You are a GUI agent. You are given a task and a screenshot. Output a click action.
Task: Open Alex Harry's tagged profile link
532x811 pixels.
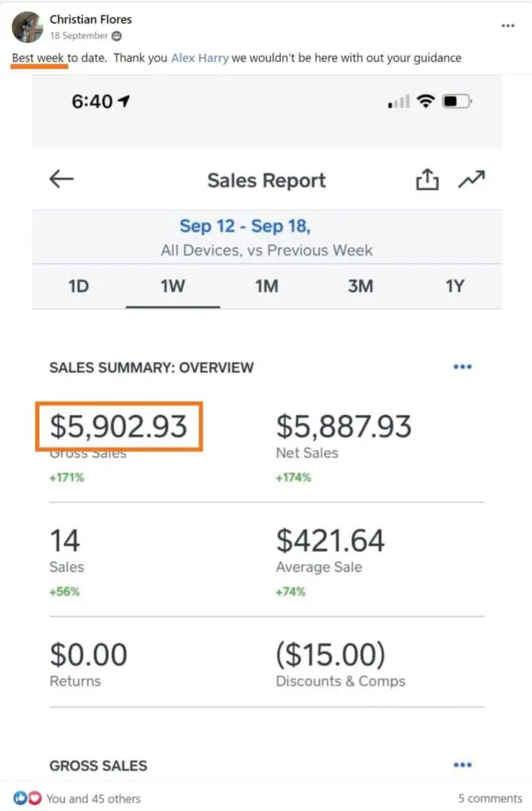click(x=199, y=58)
